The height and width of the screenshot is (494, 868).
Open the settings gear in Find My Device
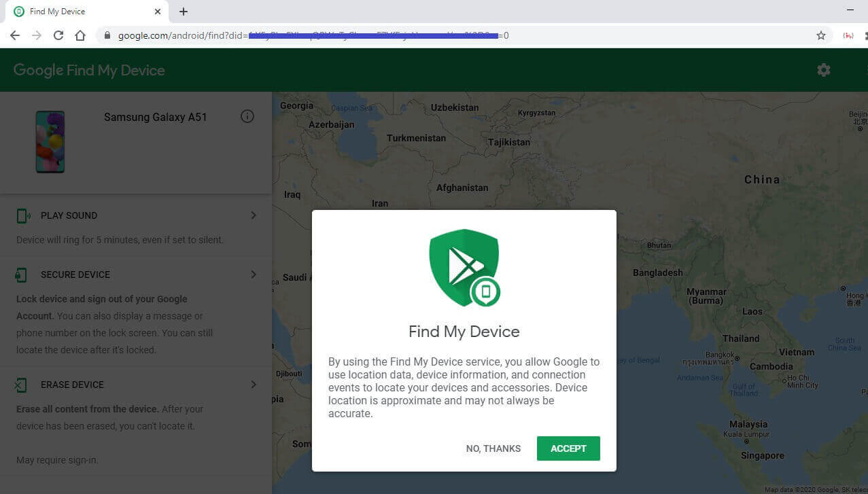pyautogui.click(x=824, y=70)
